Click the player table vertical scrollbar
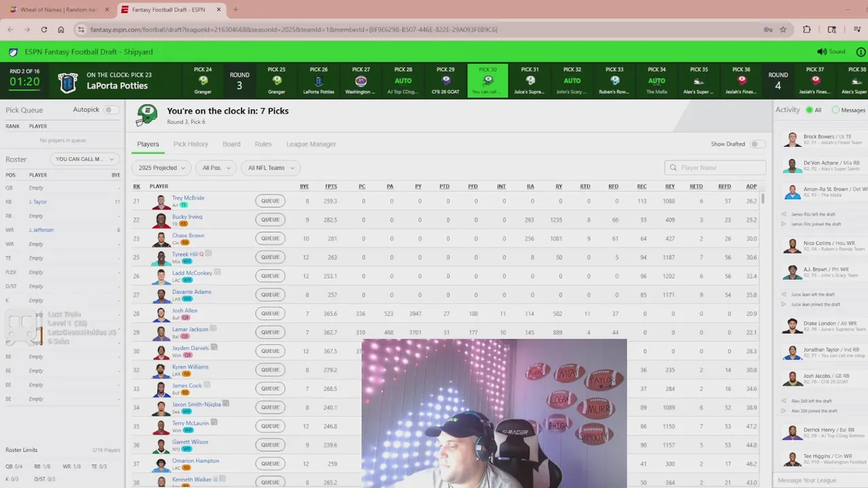868x488 pixels. click(764, 199)
